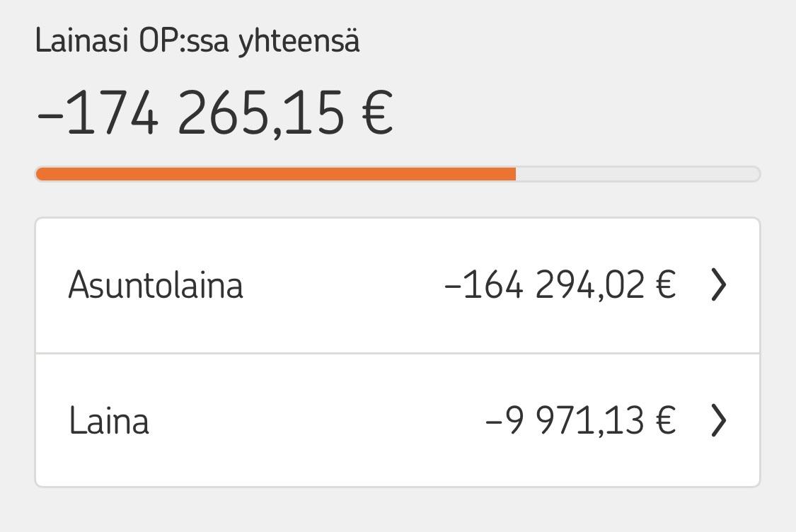This screenshot has width=796, height=532.
Task: Click the orange loan progress bar
Action: pos(276,173)
